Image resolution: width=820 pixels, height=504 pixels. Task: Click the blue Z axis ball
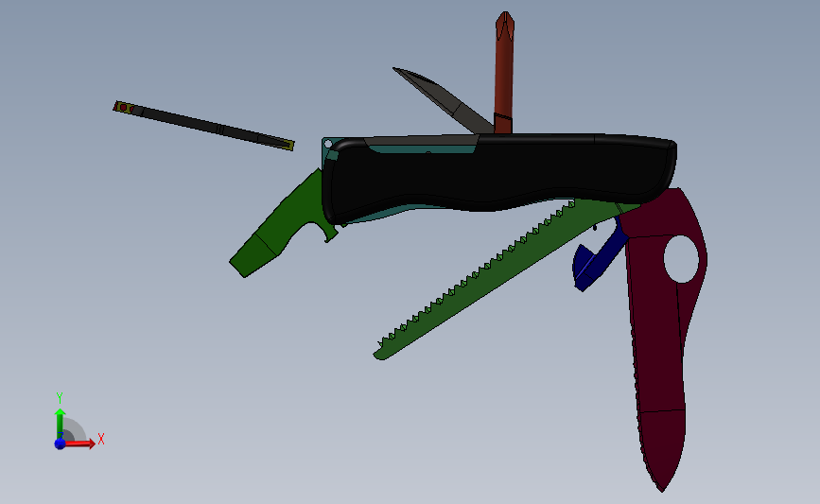tap(60, 443)
